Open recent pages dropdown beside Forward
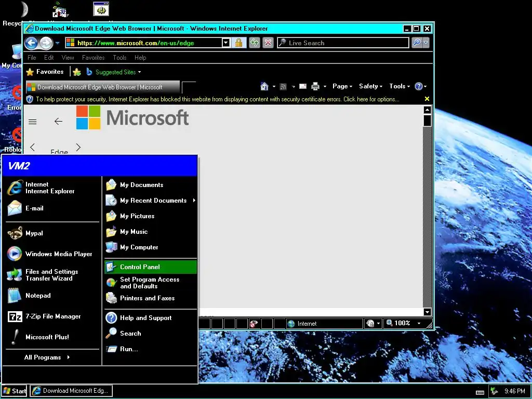Image resolution: width=532 pixels, height=399 pixels. pos(57,43)
